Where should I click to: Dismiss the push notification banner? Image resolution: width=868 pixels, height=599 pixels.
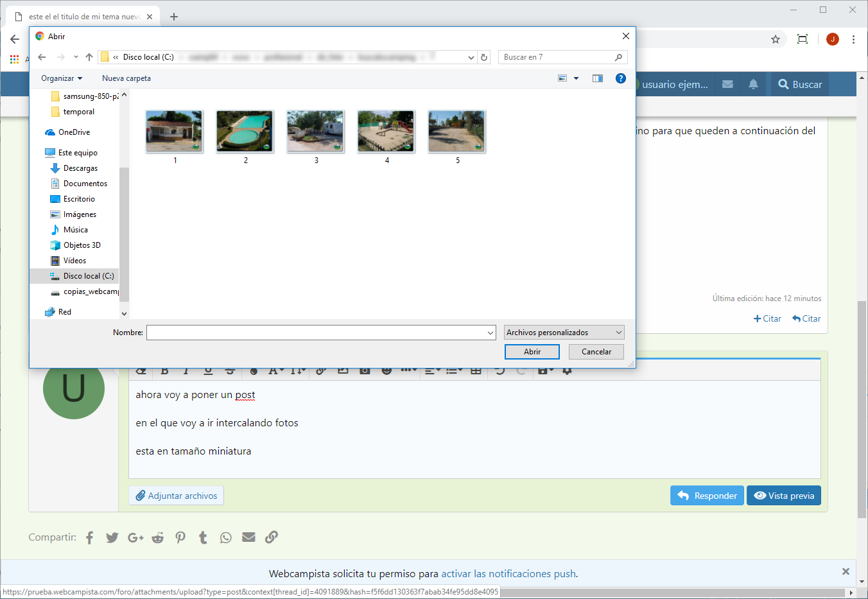tap(846, 571)
